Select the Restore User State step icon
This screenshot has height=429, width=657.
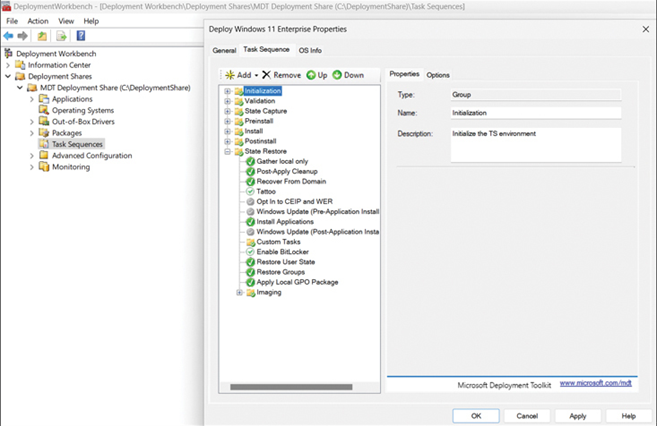coord(250,262)
